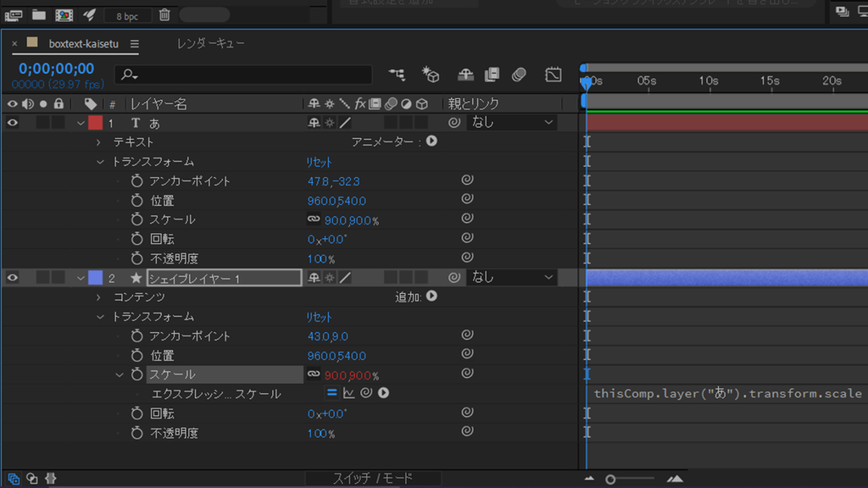Click the trash delete icon in project panel
This screenshot has height=488, width=868.
[164, 15]
